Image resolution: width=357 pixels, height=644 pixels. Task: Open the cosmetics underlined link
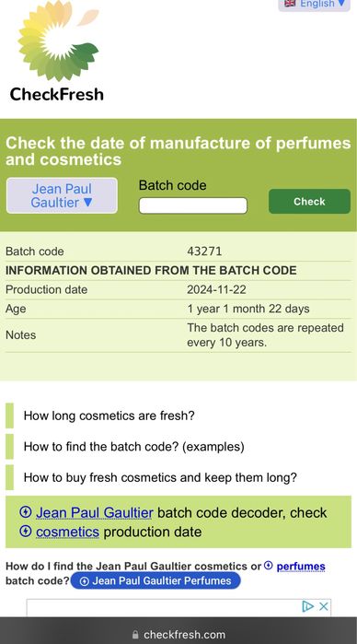(67, 532)
